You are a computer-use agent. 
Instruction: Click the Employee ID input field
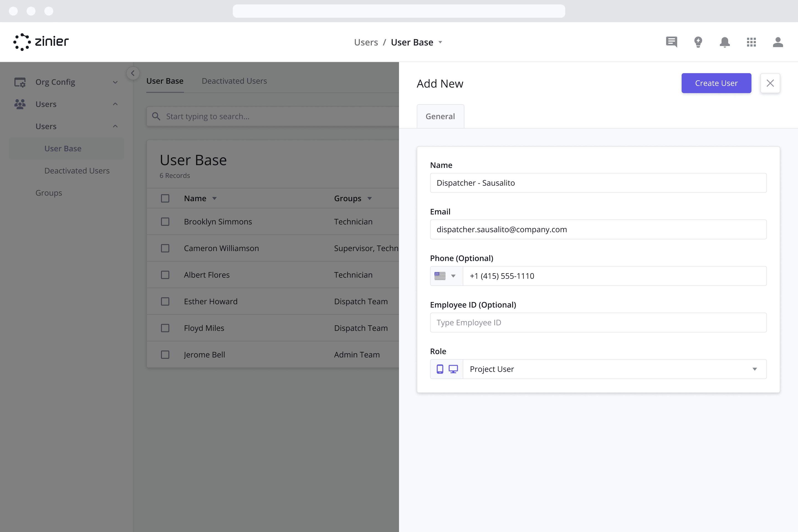[x=598, y=322]
